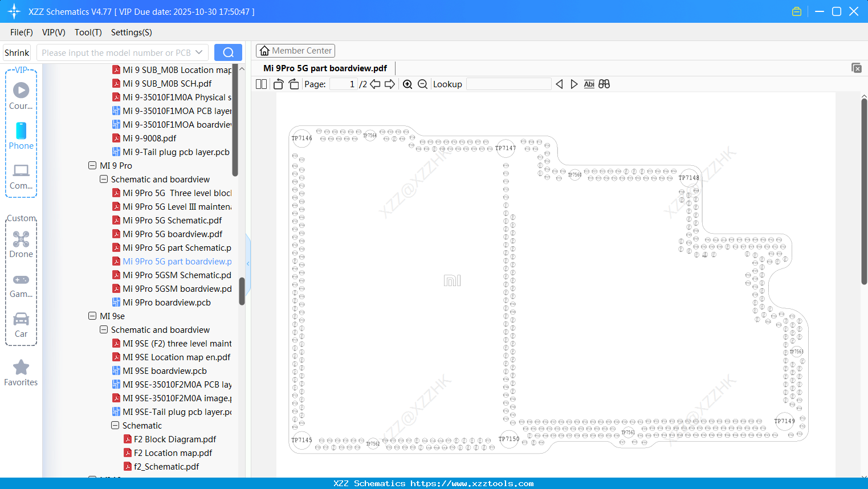Screen dimensions: 868x489
Task: Open the File(F) menu
Action: pyautogui.click(x=22, y=32)
